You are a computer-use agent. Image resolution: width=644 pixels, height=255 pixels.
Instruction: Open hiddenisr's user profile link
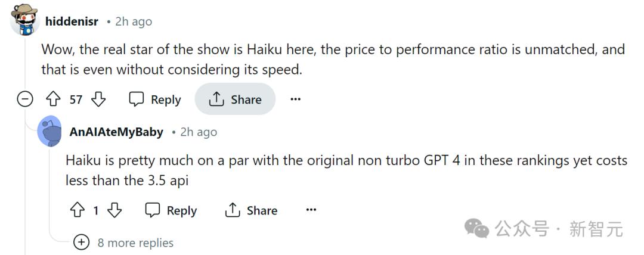pyautogui.click(x=72, y=21)
